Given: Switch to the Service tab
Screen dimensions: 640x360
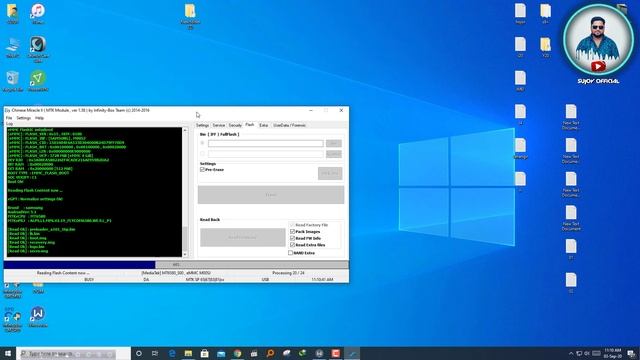Looking at the screenshot, I should tap(218, 125).
